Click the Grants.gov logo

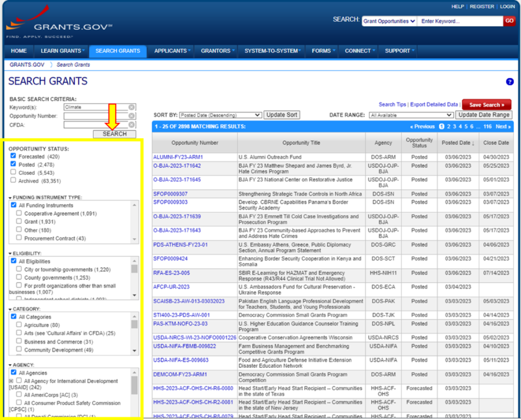(59, 23)
